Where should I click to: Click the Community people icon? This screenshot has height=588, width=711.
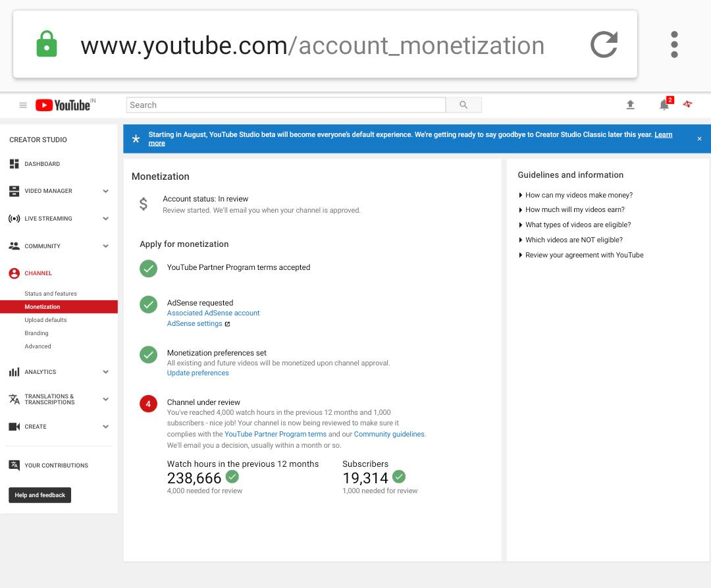pyautogui.click(x=14, y=246)
